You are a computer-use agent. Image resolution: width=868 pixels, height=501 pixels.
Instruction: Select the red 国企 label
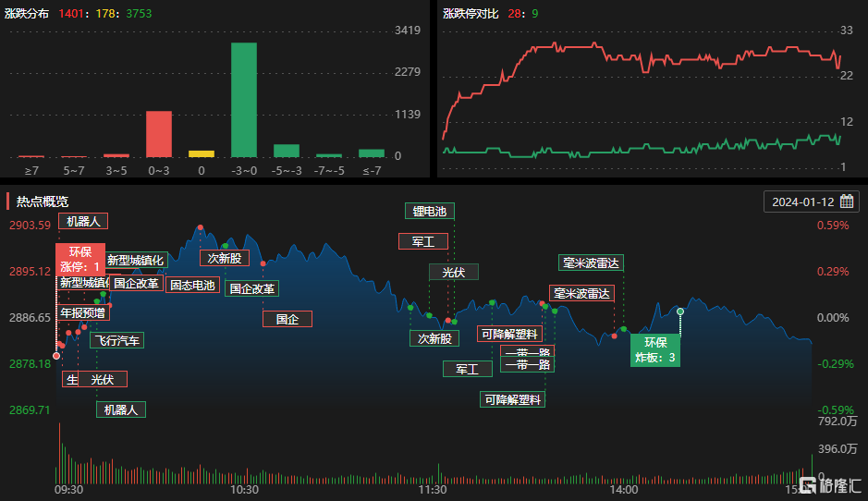click(x=287, y=319)
